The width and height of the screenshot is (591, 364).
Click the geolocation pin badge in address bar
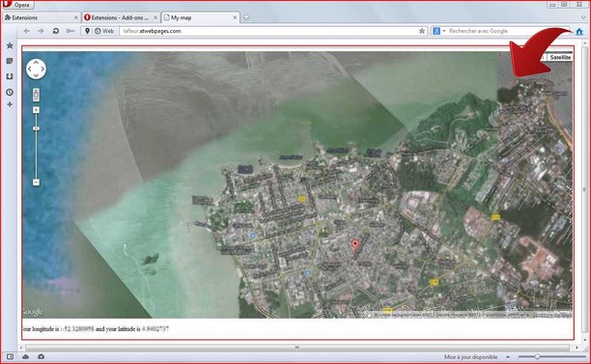point(87,31)
